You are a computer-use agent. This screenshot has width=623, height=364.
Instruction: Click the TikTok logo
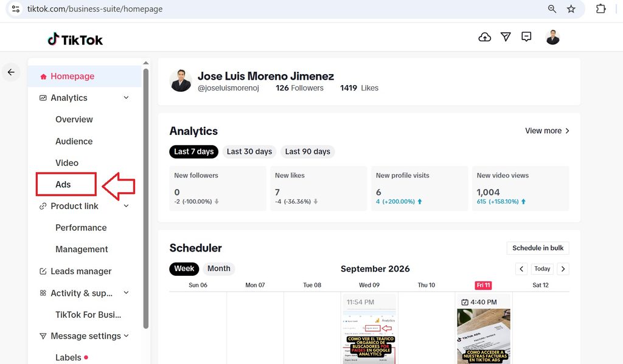coord(75,39)
